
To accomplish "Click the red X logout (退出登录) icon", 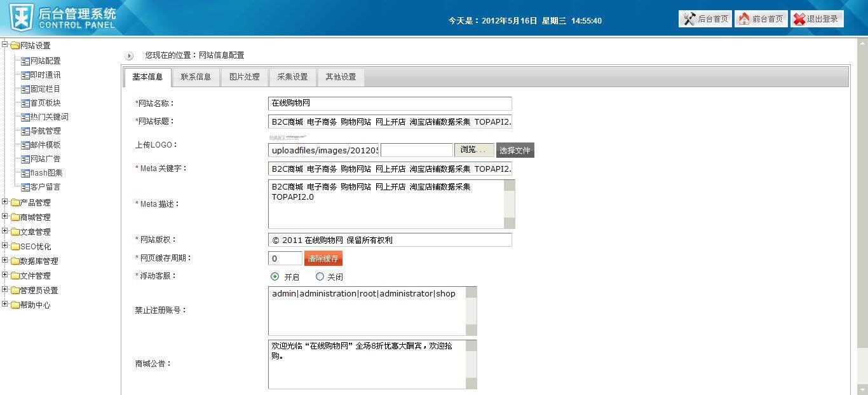I will 799,18.
